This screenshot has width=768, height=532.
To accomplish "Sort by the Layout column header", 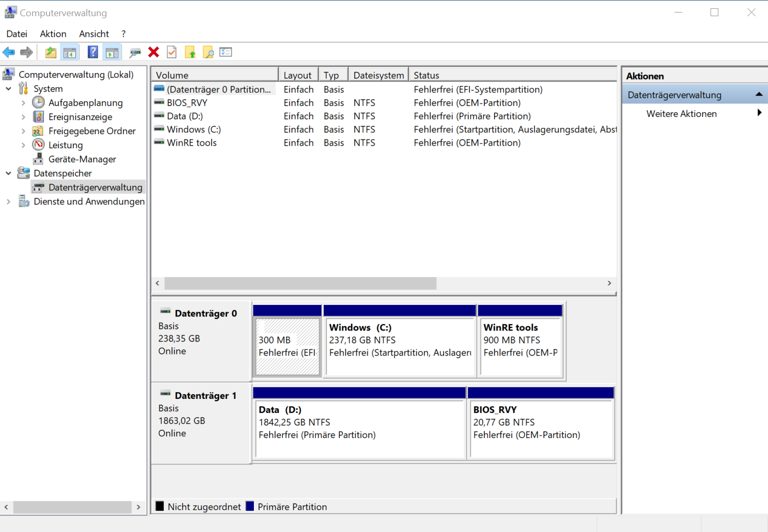I will pyautogui.click(x=298, y=75).
